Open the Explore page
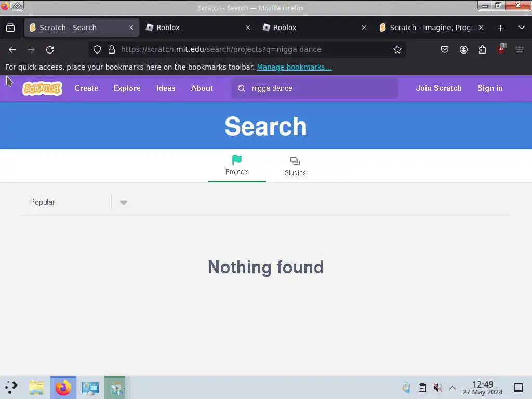This screenshot has width=532, height=399. pos(127,88)
